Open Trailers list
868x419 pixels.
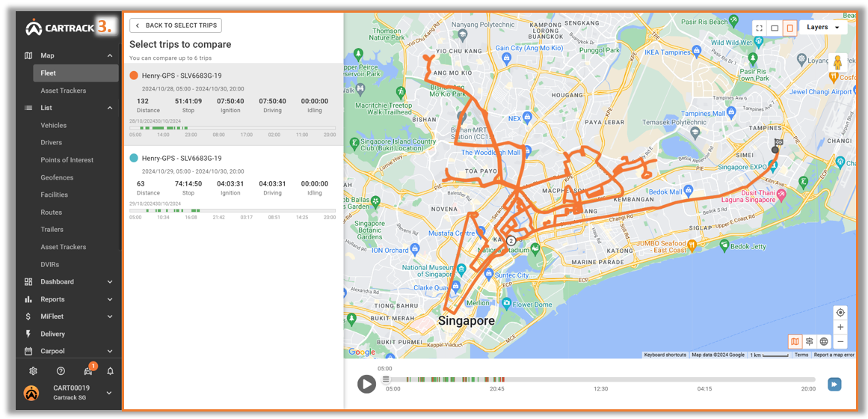52,230
